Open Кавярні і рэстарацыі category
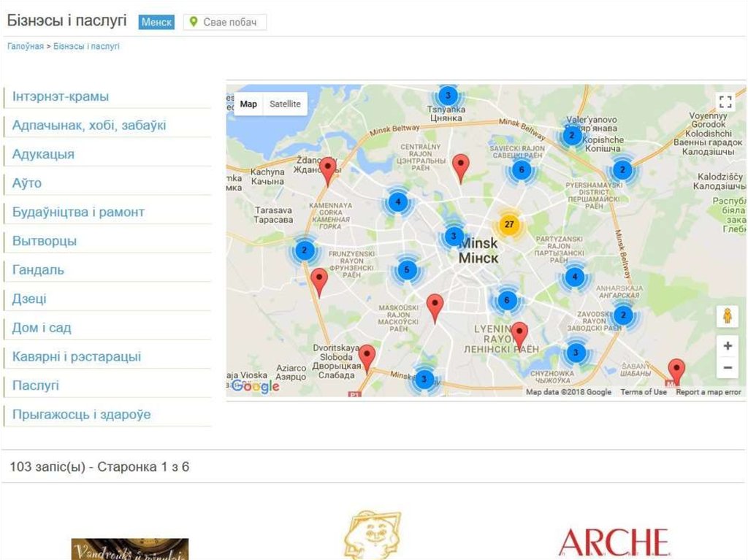The height and width of the screenshot is (560, 748). click(x=77, y=357)
